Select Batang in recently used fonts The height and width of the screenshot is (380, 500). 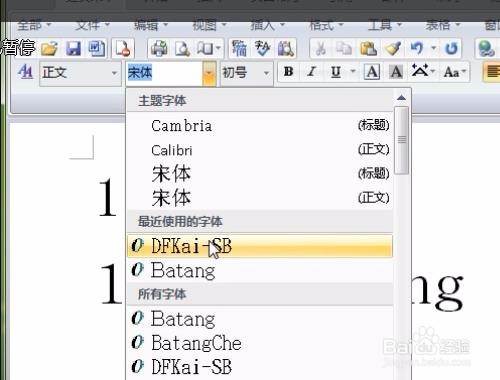(x=260, y=270)
